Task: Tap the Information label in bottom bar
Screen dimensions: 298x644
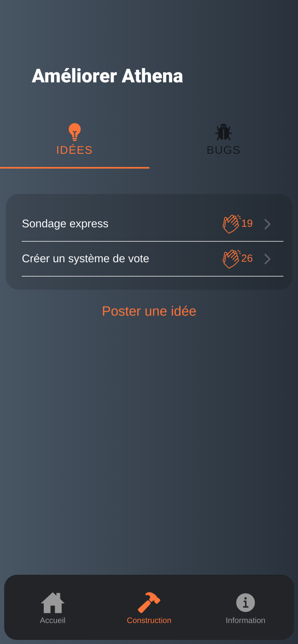Action: 245,620
